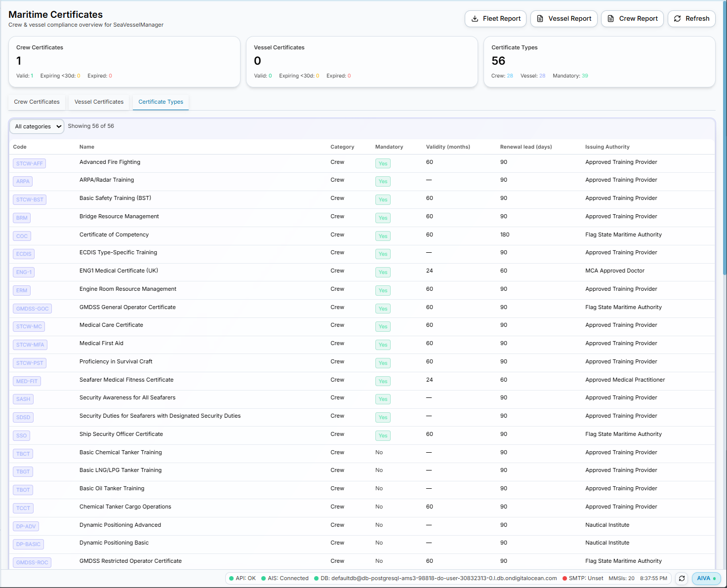Sort by Validity (months) column header

tap(448, 147)
